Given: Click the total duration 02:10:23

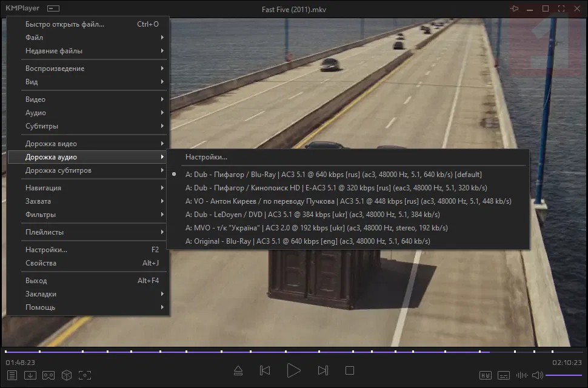Looking at the screenshot, I should click(x=567, y=363).
